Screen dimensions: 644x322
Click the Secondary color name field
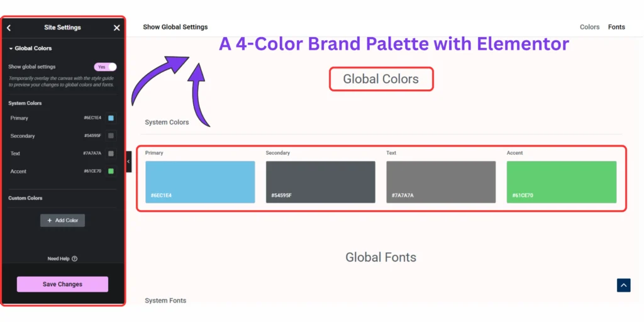23,136
